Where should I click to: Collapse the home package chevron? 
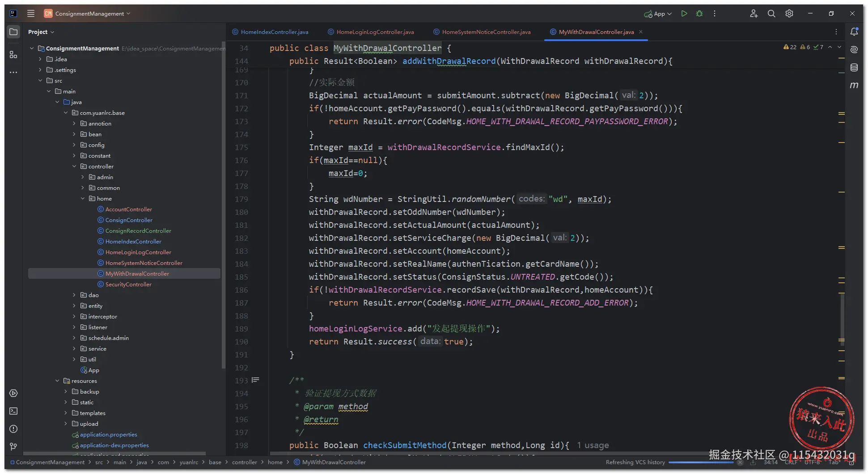coord(83,198)
